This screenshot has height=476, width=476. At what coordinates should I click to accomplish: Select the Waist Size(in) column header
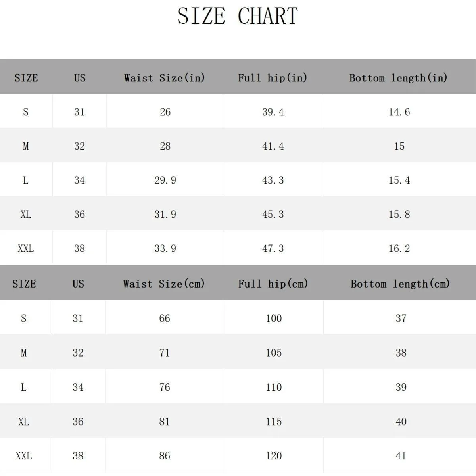click(165, 77)
